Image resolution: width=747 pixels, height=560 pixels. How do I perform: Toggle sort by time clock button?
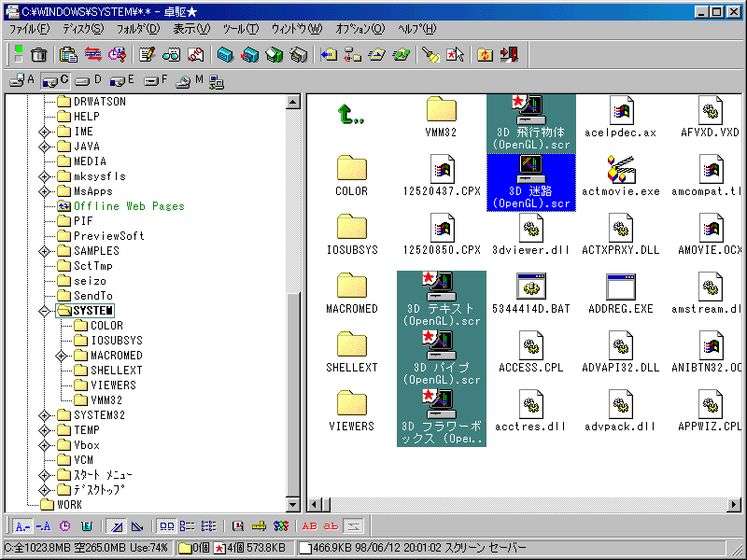pyautogui.click(x=64, y=525)
